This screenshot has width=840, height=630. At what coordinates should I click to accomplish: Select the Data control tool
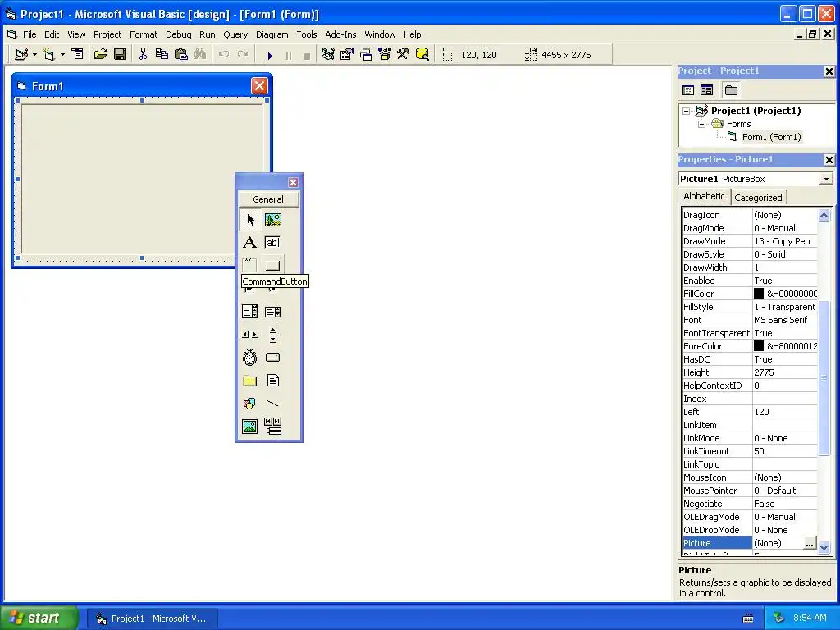coord(272,427)
